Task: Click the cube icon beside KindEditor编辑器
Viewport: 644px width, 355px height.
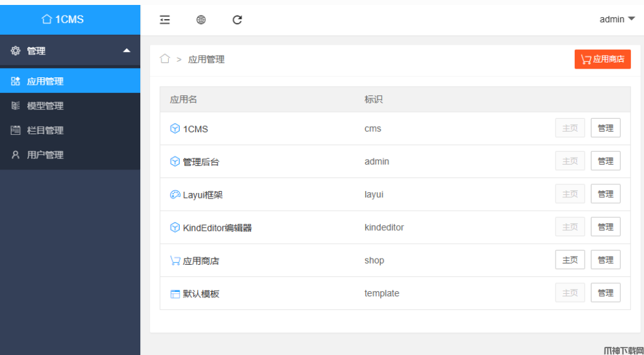Action: pyautogui.click(x=175, y=228)
